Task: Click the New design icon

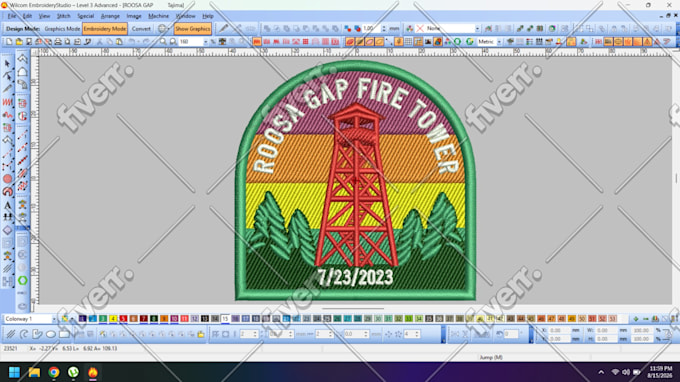Action: (x=9, y=42)
